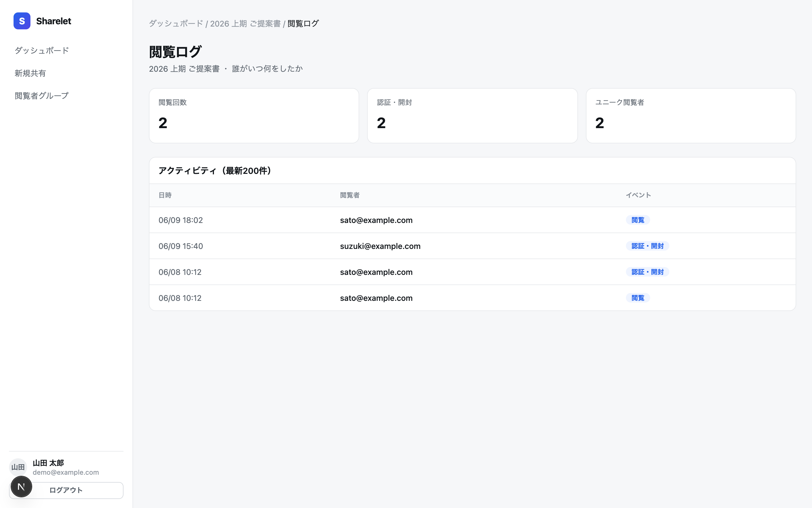Select the ユニーク閲覧者 stat card
Screen dimensions: 812x508
[691, 116]
